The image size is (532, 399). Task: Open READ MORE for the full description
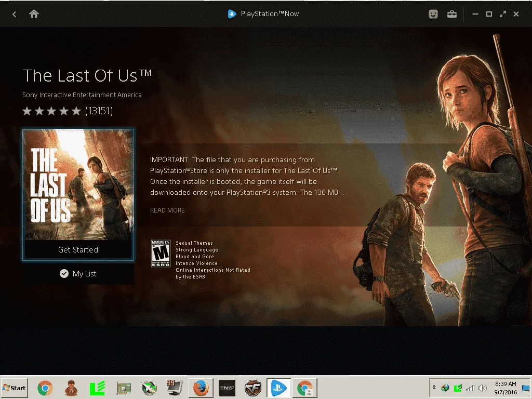167,210
